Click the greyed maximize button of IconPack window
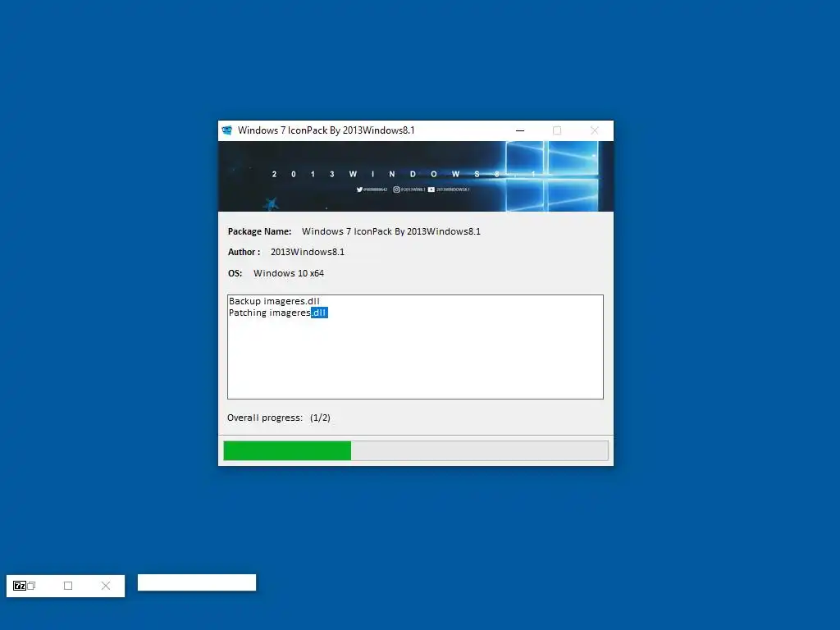840x630 pixels. click(x=557, y=130)
